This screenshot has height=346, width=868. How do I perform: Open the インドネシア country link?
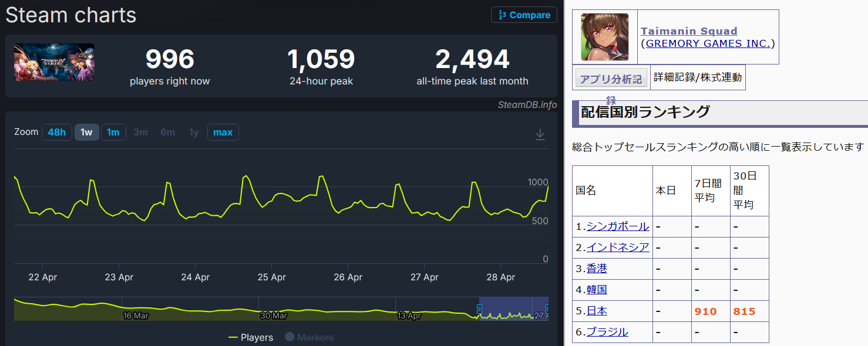(x=618, y=247)
